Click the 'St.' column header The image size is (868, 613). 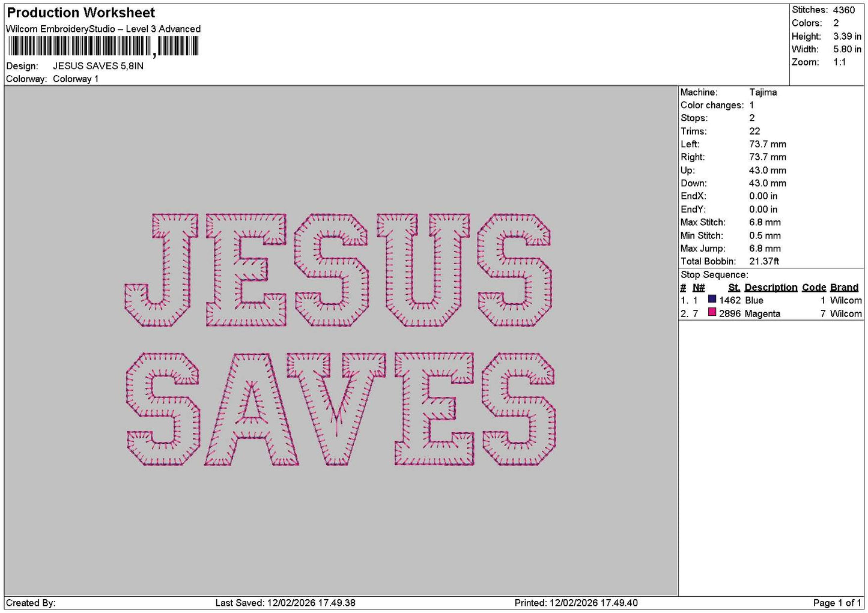(734, 288)
